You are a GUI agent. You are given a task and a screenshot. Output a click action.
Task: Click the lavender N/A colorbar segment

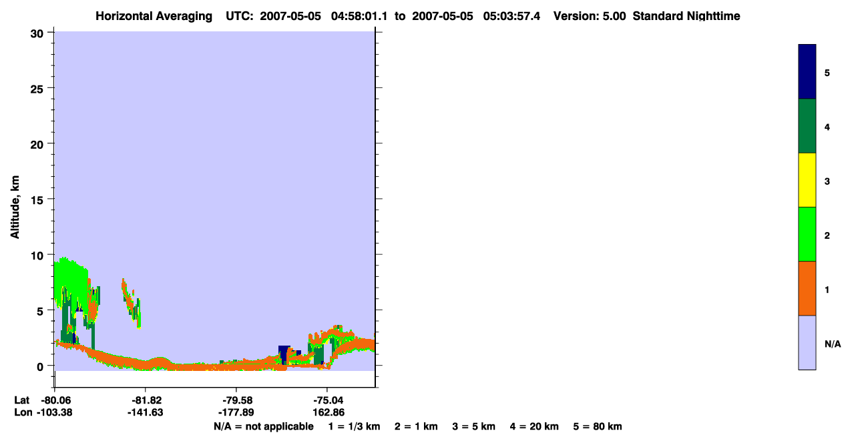click(807, 342)
